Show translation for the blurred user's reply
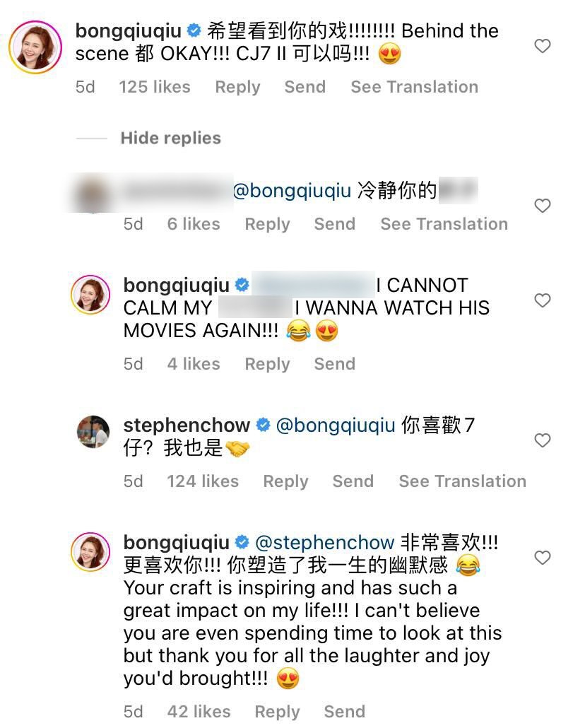Screen dimensions: 585x728 [x=444, y=224]
